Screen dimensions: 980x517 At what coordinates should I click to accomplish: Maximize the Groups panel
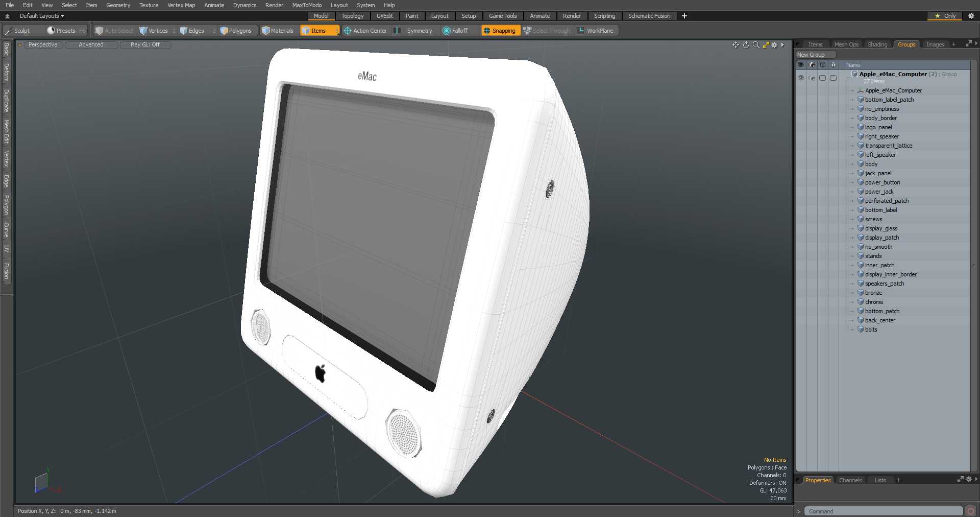tap(968, 44)
